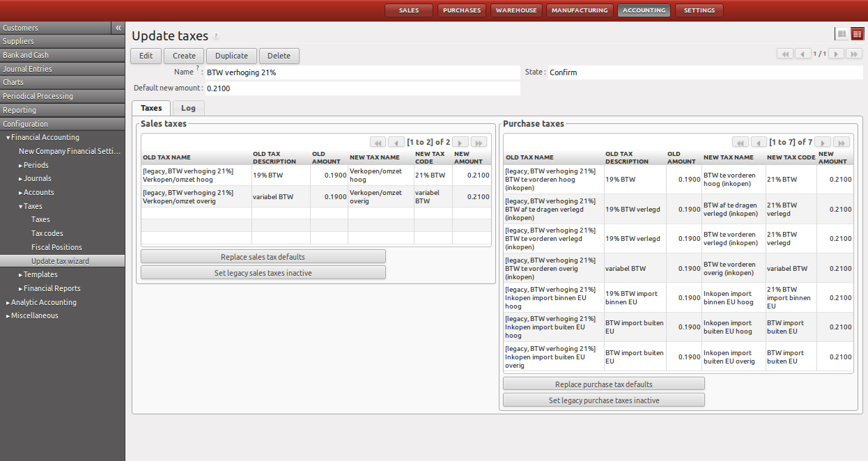Advance Purchase taxes to the next page
The width and height of the screenshot is (868, 461).
point(822,142)
